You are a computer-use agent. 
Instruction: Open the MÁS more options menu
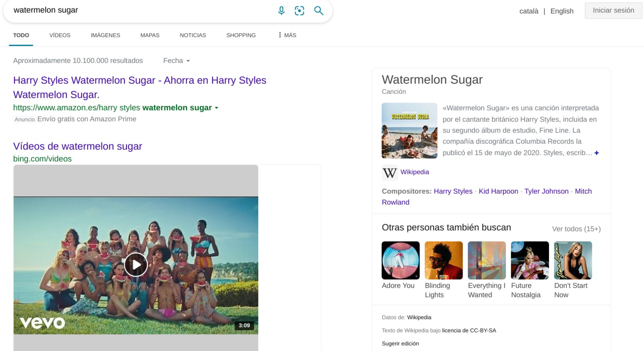[287, 35]
